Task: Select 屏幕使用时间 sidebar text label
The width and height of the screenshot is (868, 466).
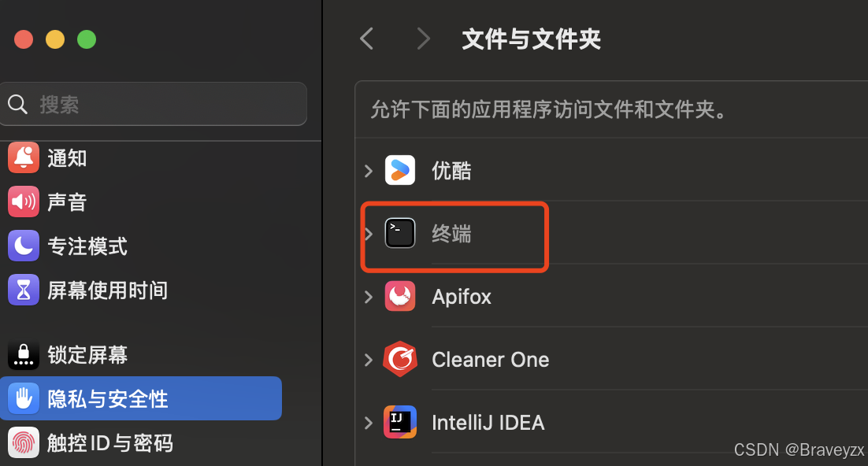Action: click(107, 290)
